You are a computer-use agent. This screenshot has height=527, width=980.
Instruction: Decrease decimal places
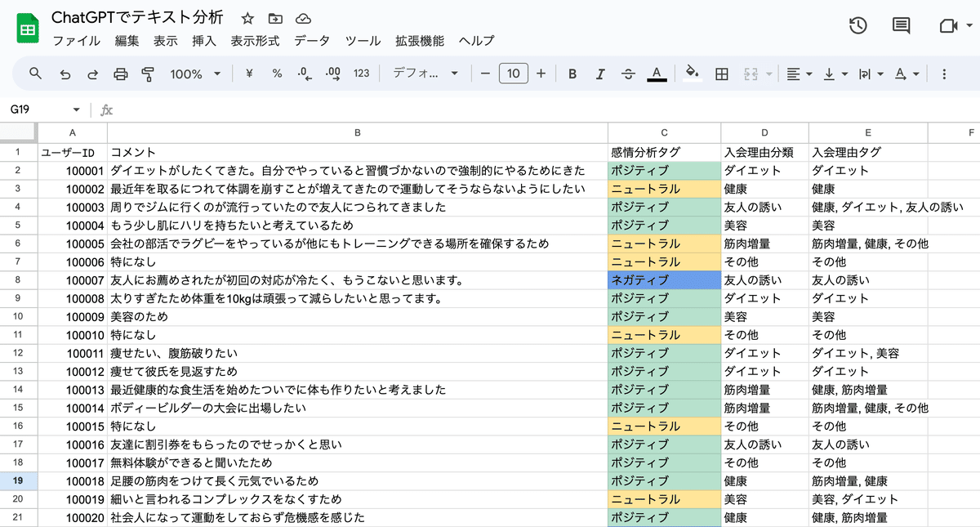point(305,74)
